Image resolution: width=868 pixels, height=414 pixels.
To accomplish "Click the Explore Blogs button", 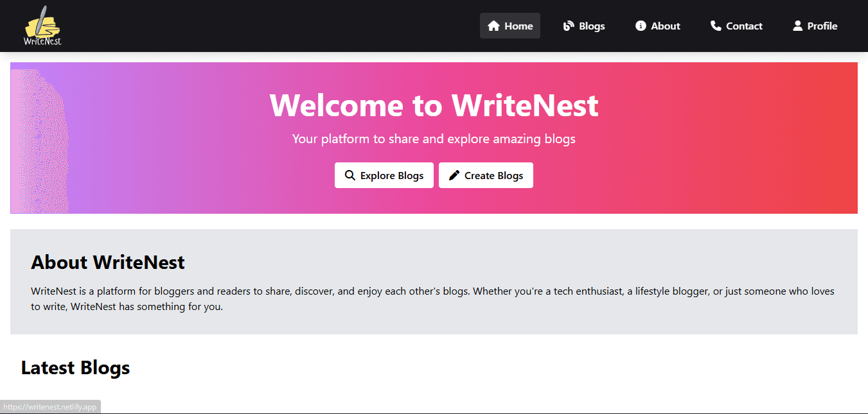I will [384, 175].
